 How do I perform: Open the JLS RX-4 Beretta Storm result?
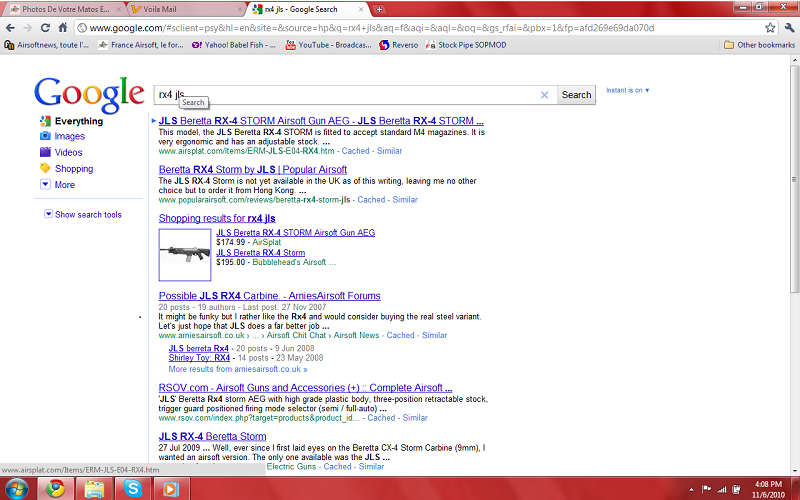212,436
